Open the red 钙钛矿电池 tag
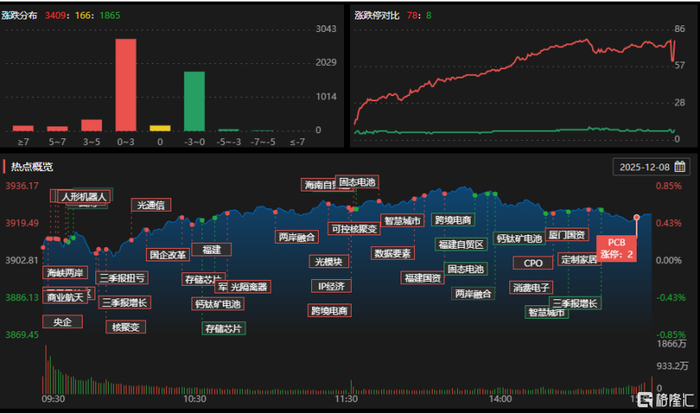The width and height of the screenshot is (700, 414). (x=218, y=304)
